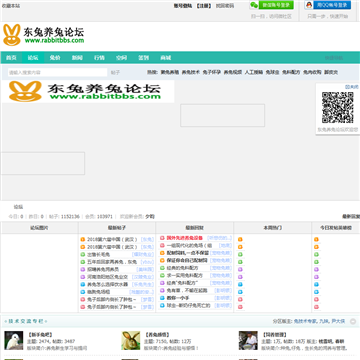Image resolution: width=360 pixels, height=360 pixels.
Task: Focus the 请输入搜索内容 search field
Action: tap(57, 72)
